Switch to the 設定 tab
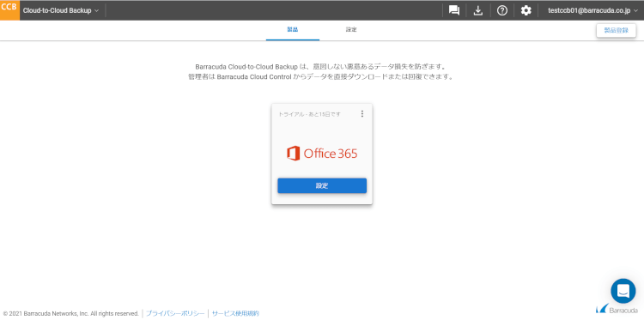 point(351,30)
